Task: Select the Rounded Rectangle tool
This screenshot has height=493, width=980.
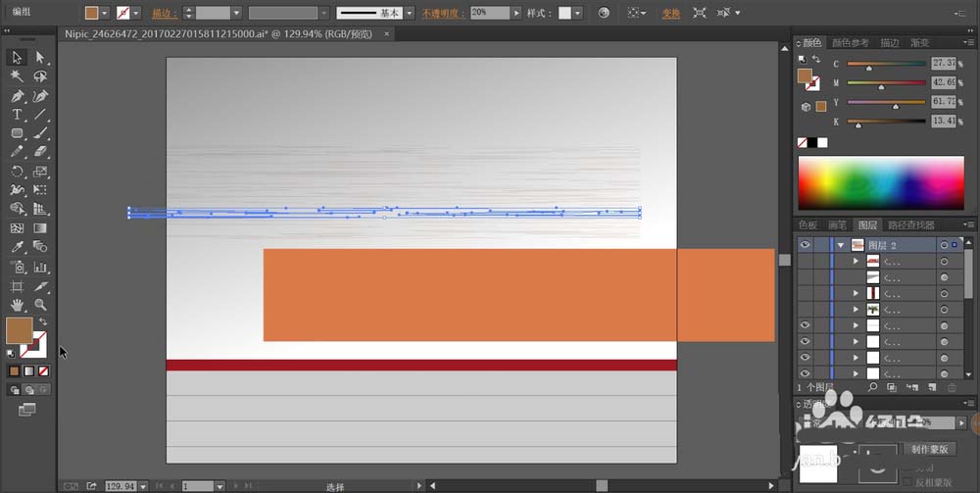Action: (x=17, y=133)
